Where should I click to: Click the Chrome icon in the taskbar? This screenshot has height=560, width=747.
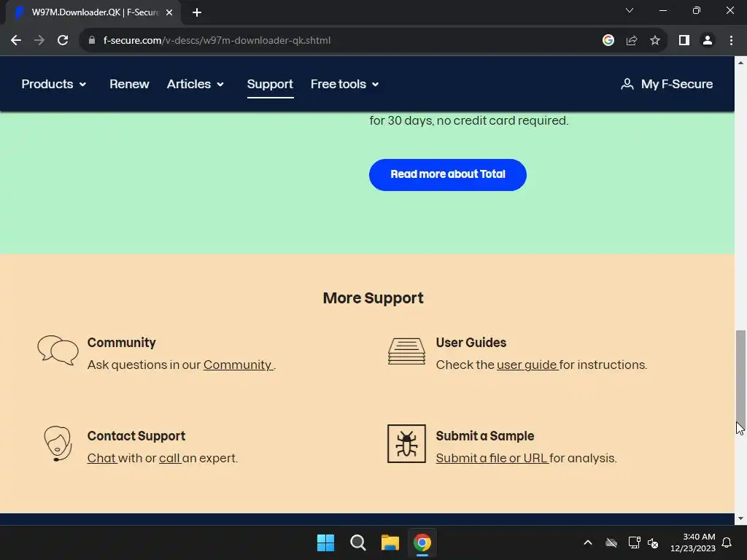(422, 542)
